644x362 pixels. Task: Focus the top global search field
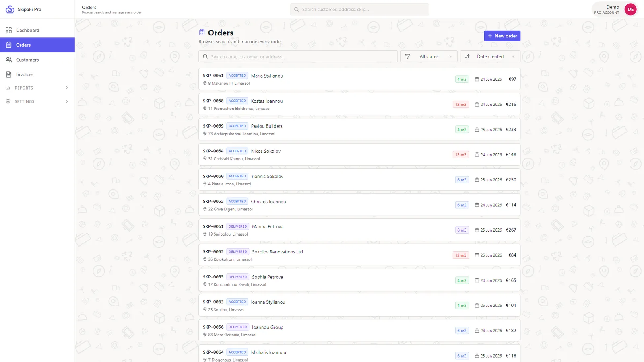359,9
